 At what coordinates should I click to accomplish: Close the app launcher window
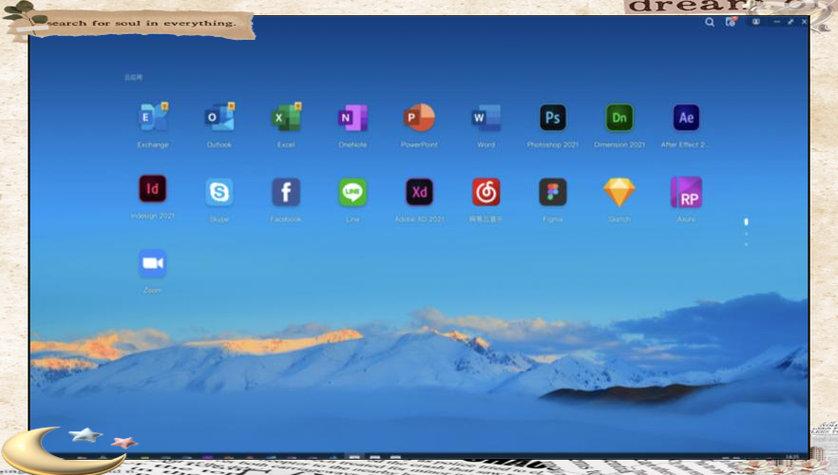coord(804,22)
